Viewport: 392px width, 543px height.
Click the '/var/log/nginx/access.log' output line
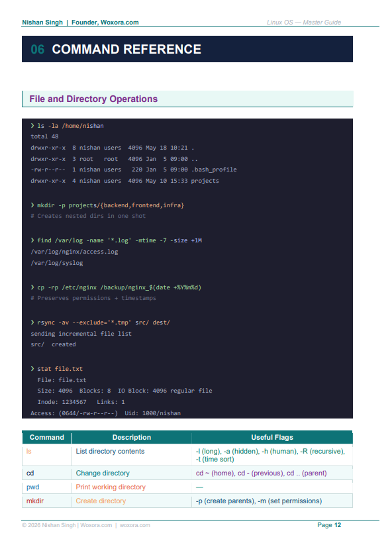[74, 252]
